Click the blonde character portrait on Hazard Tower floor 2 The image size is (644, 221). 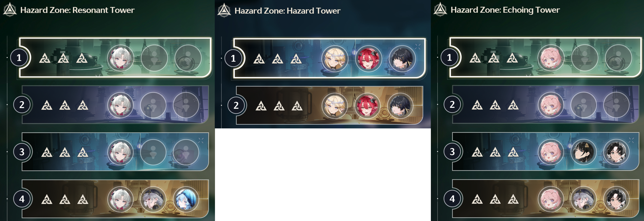click(335, 106)
